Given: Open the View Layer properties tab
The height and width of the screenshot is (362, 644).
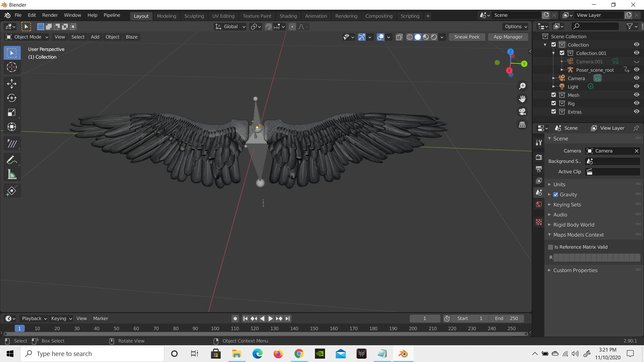Looking at the screenshot, I should 539,181.
